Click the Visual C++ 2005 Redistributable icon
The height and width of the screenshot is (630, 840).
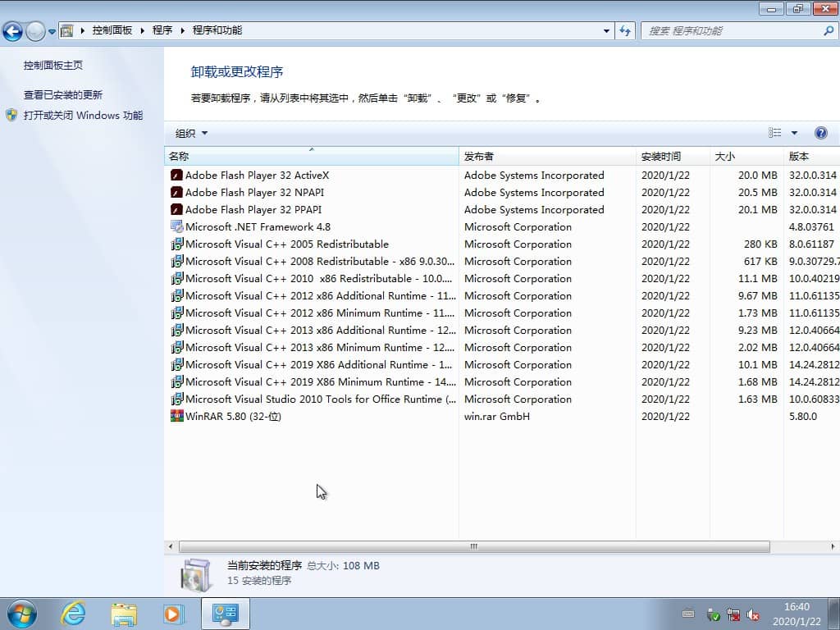click(x=177, y=244)
